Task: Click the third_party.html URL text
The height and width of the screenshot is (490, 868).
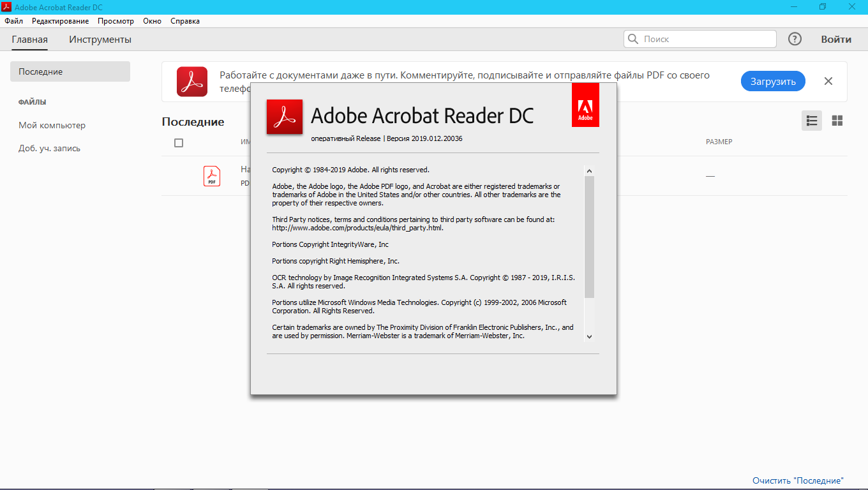Action: (357, 228)
